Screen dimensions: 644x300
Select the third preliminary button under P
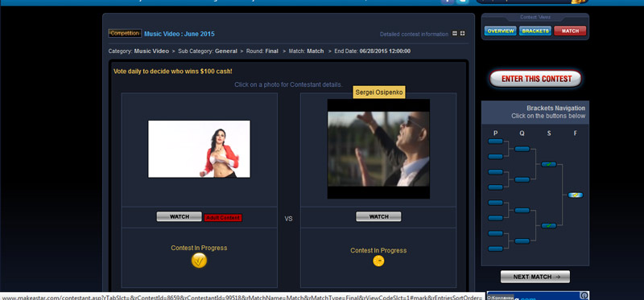point(495,172)
